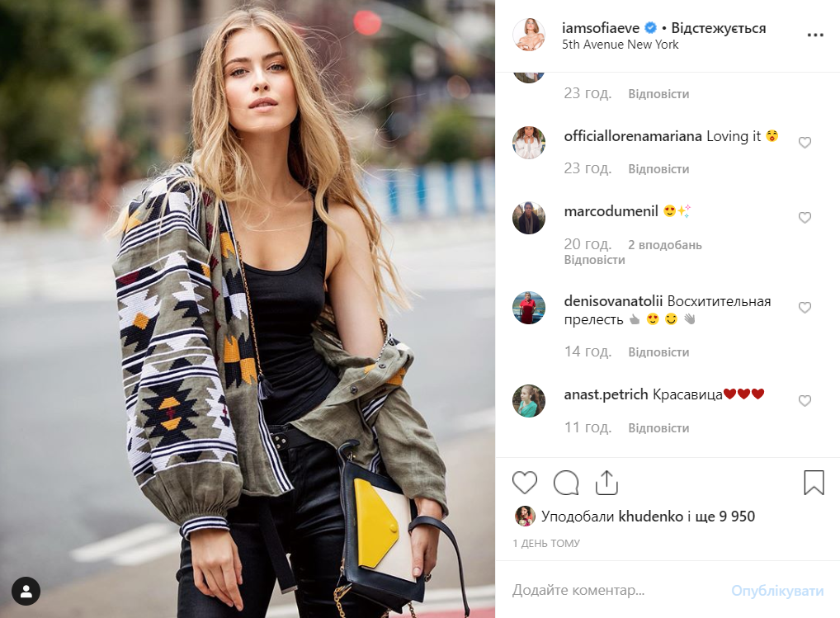Save post with the bookmark icon

[x=814, y=483]
